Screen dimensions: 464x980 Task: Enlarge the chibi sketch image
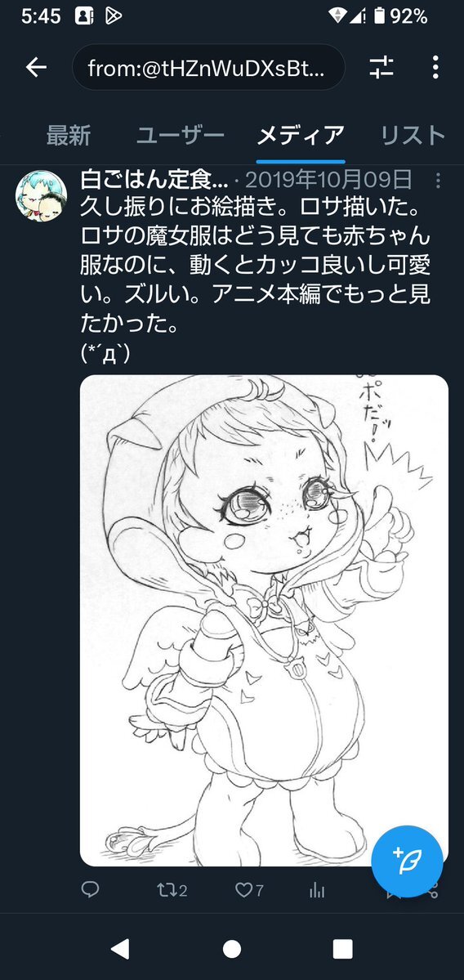tap(264, 620)
